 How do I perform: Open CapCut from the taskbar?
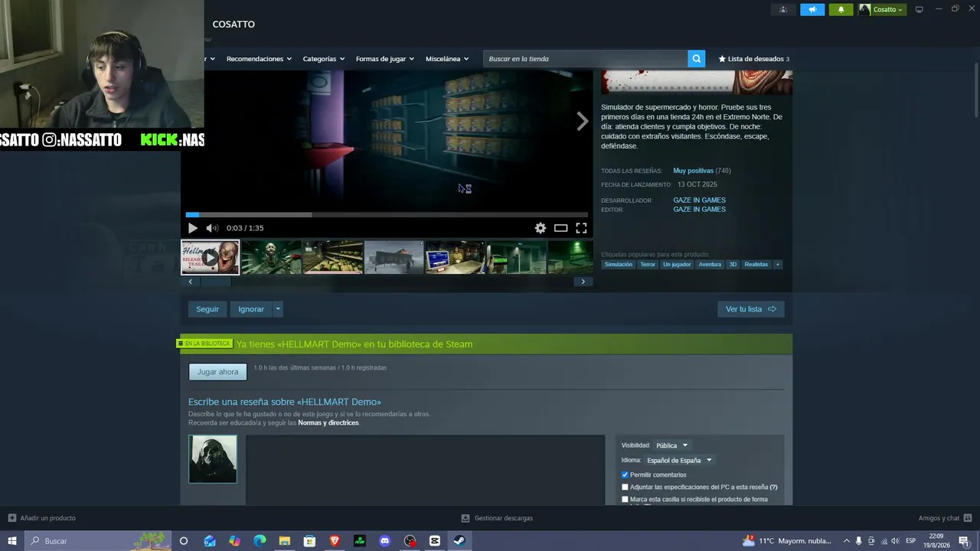coord(435,541)
